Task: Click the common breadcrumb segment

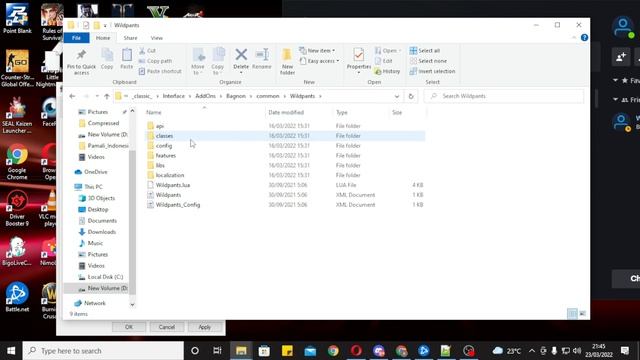Action: point(268,96)
